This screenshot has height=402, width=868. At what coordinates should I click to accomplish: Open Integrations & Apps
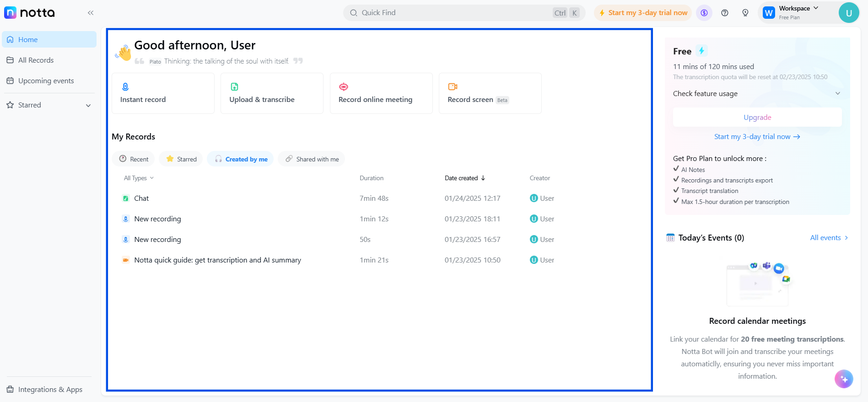49,389
